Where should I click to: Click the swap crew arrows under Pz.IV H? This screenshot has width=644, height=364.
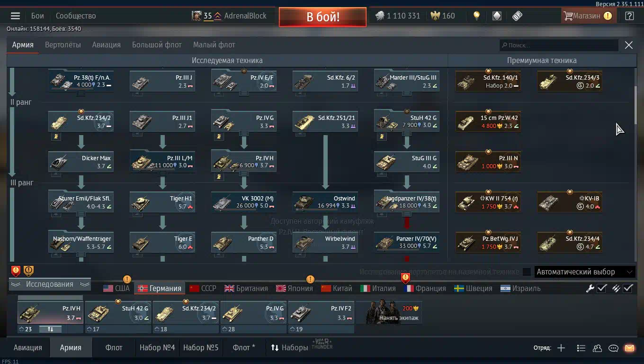pyautogui.click(x=50, y=329)
